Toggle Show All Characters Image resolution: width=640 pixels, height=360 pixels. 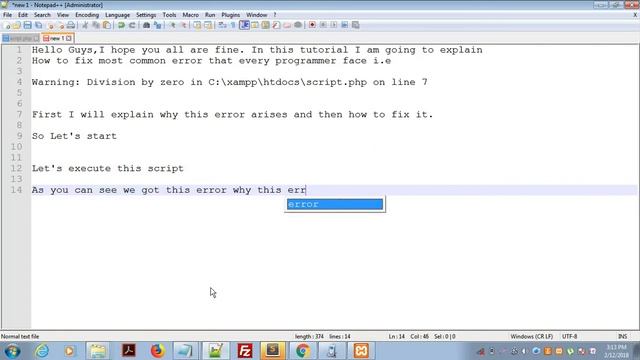pos(233,25)
